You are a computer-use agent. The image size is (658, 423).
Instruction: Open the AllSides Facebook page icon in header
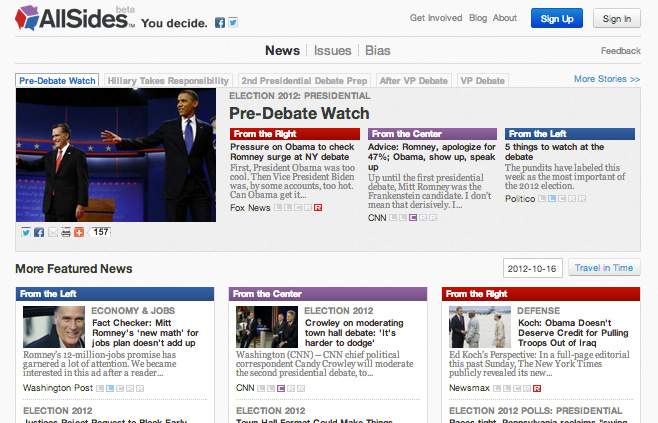pos(220,23)
